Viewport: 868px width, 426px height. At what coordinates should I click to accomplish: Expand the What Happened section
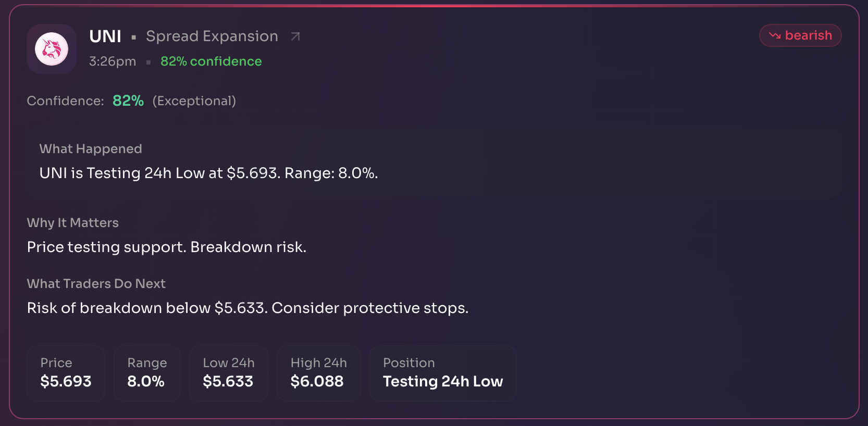pos(91,149)
